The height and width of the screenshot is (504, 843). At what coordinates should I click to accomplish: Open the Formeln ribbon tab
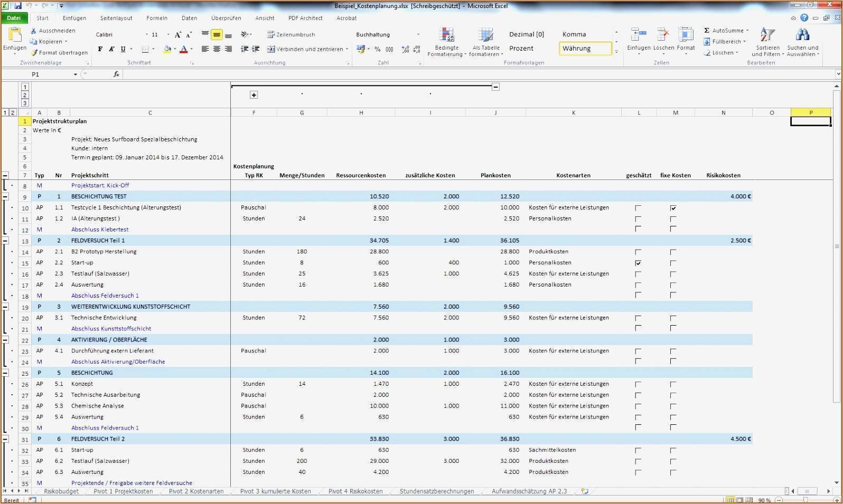click(x=157, y=18)
